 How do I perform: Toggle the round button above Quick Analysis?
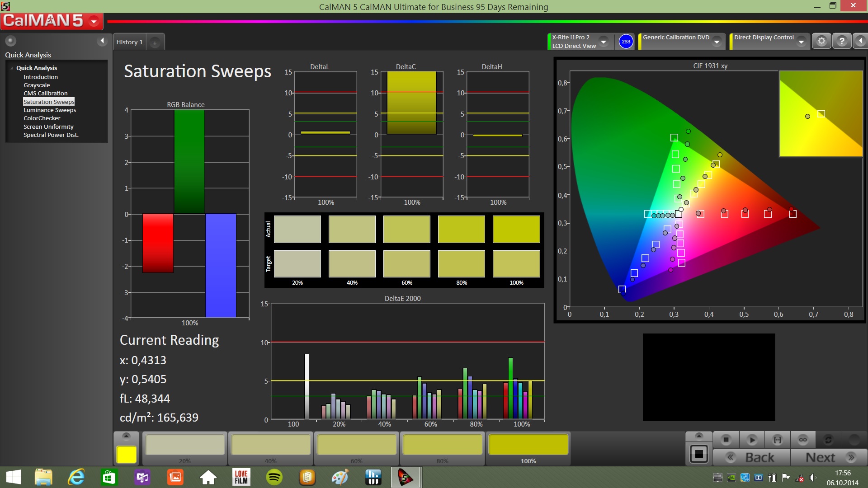tap(11, 41)
